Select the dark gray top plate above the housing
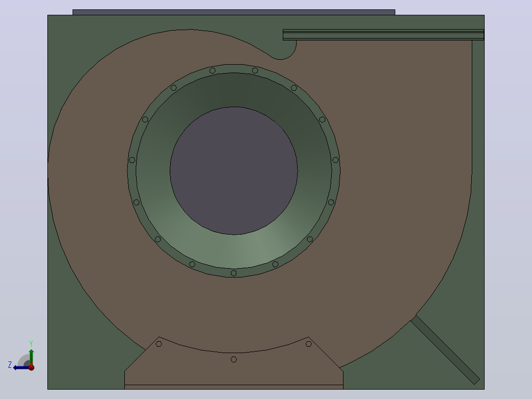532x399 pixels. (234, 12)
